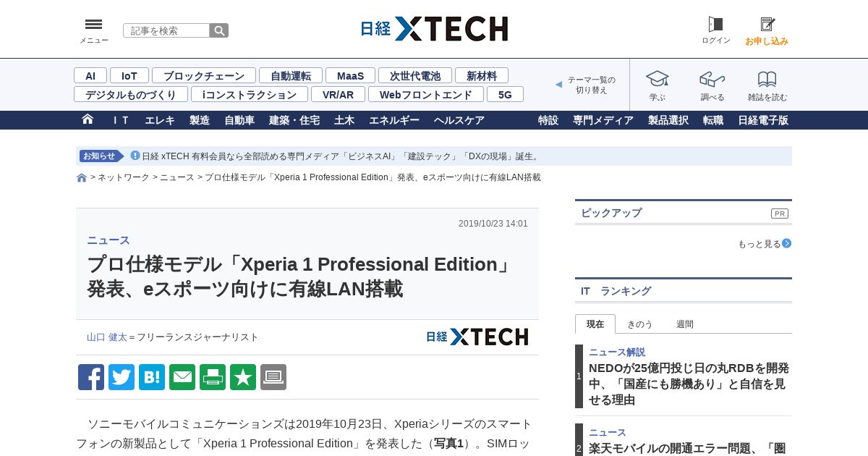The height and width of the screenshot is (456, 868).
Task: Select the デジタルものづくり theme tag
Action: (131, 94)
